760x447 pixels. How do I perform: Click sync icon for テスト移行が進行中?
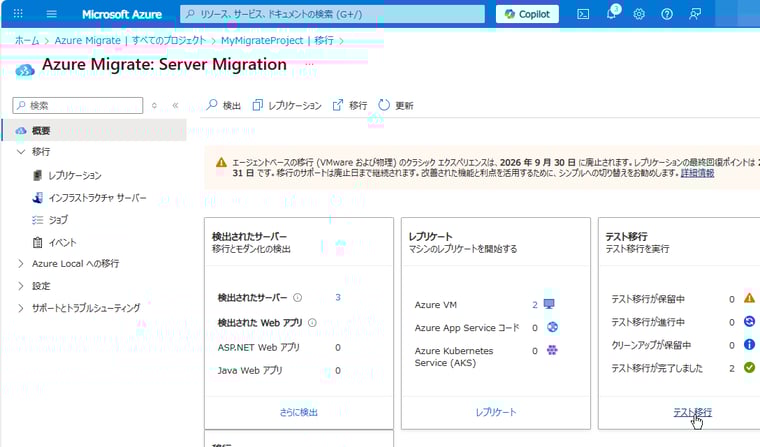749,321
